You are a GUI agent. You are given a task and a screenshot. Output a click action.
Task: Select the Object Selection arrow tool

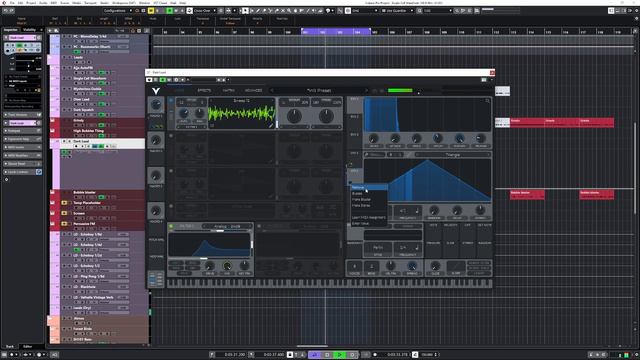[x=245, y=11]
